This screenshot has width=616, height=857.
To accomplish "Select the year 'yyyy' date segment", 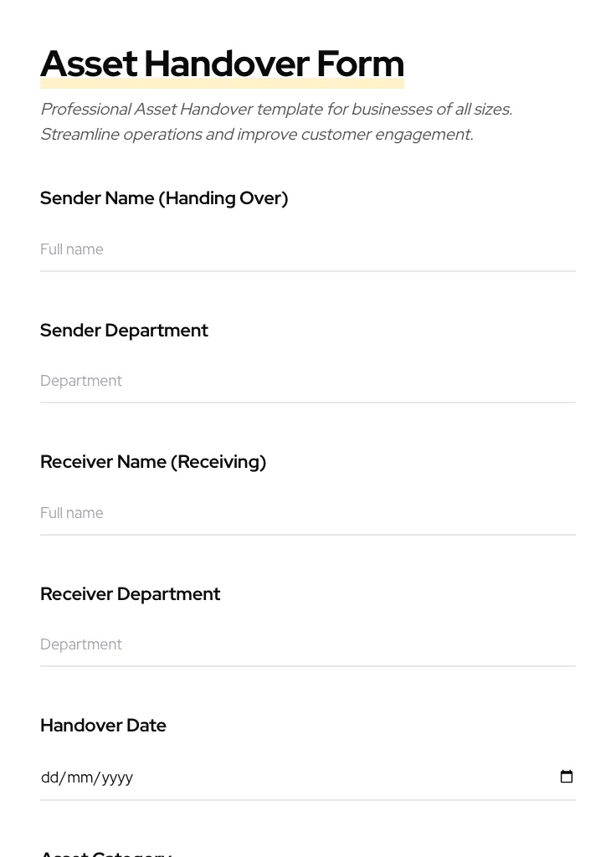I will coord(117,777).
